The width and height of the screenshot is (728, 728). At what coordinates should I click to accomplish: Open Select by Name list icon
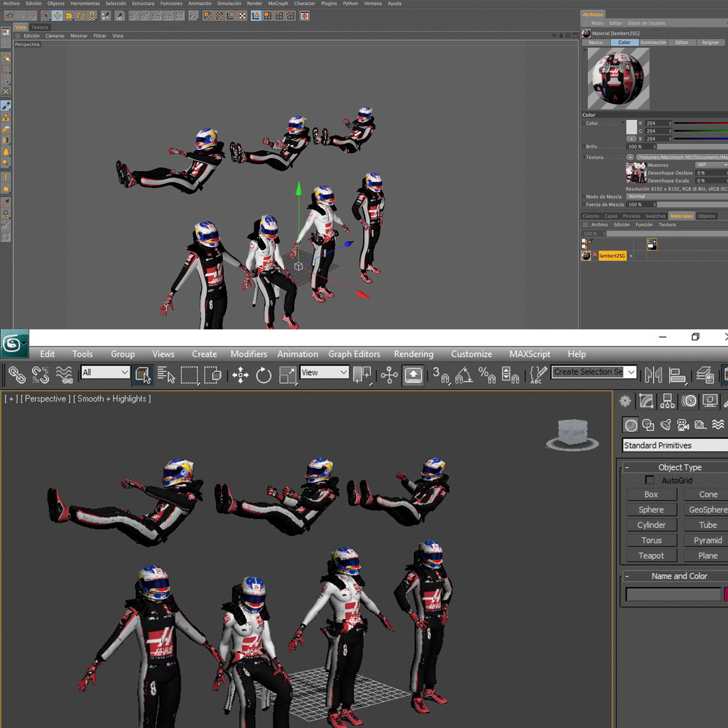click(x=166, y=375)
